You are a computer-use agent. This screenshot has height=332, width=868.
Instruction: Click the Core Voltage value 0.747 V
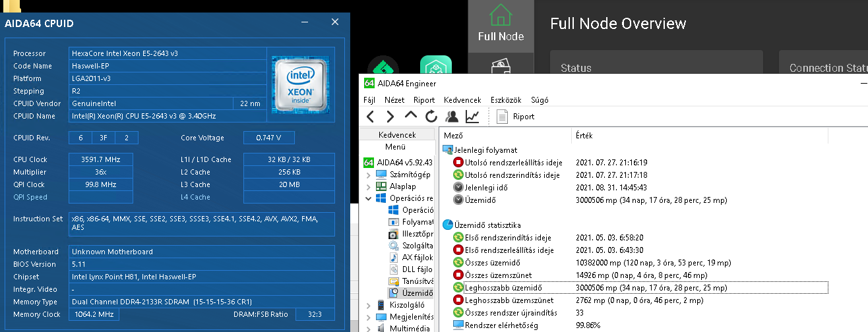pos(269,138)
